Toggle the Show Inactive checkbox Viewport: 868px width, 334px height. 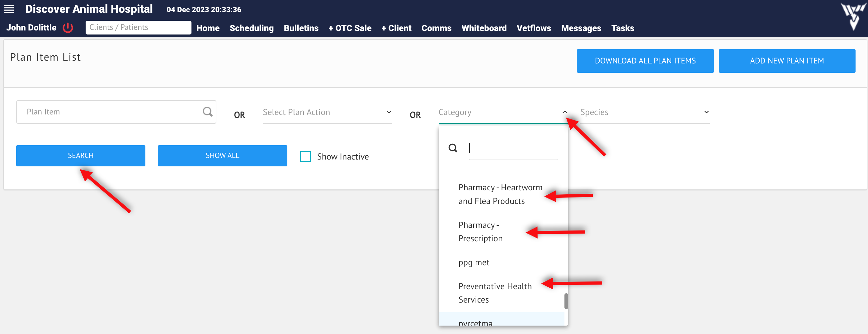pos(305,156)
